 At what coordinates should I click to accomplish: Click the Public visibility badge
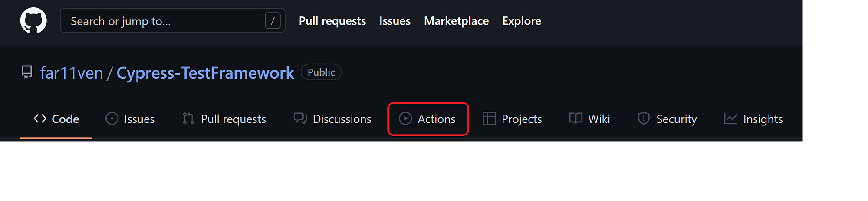(x=321, y=72)
